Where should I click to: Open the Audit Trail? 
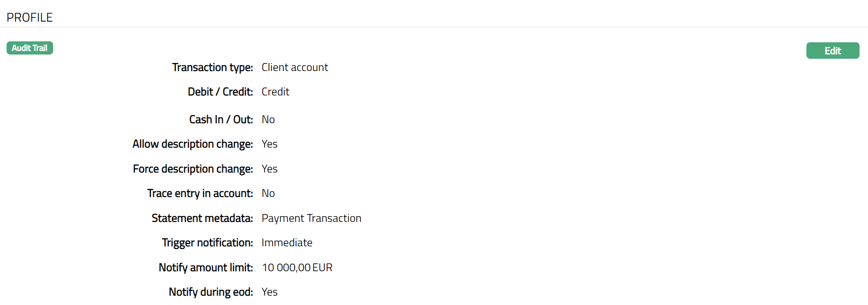tap(30, 48)
